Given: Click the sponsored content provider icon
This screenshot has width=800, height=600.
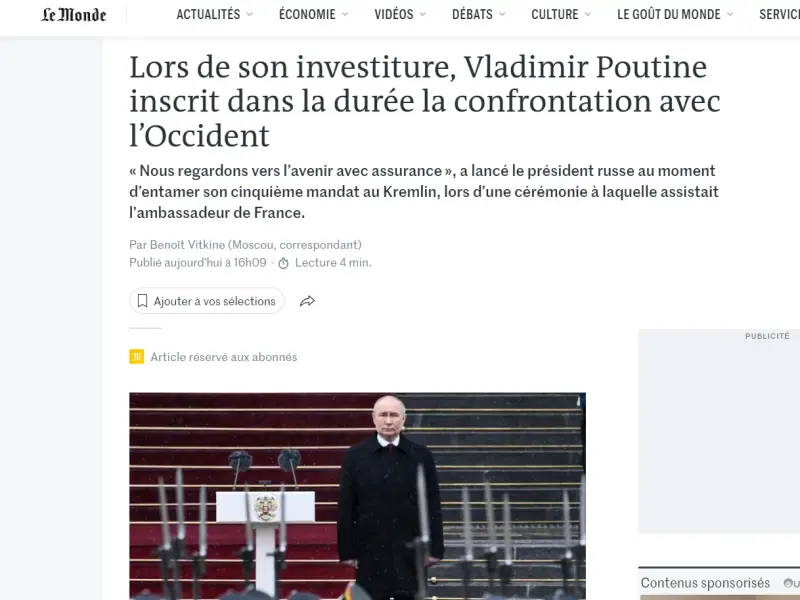Looking at the screenshot, I should pyautogui.click(x=788, y=583).
